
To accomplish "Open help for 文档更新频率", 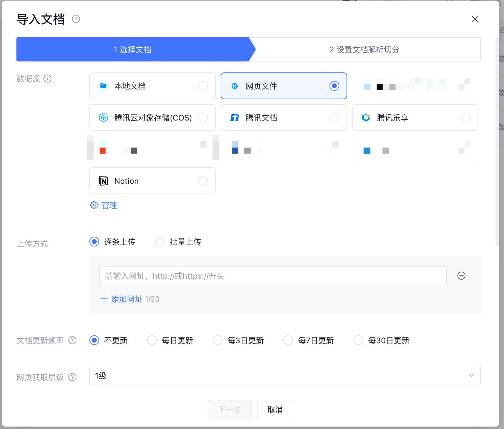I will pos(72,340).
